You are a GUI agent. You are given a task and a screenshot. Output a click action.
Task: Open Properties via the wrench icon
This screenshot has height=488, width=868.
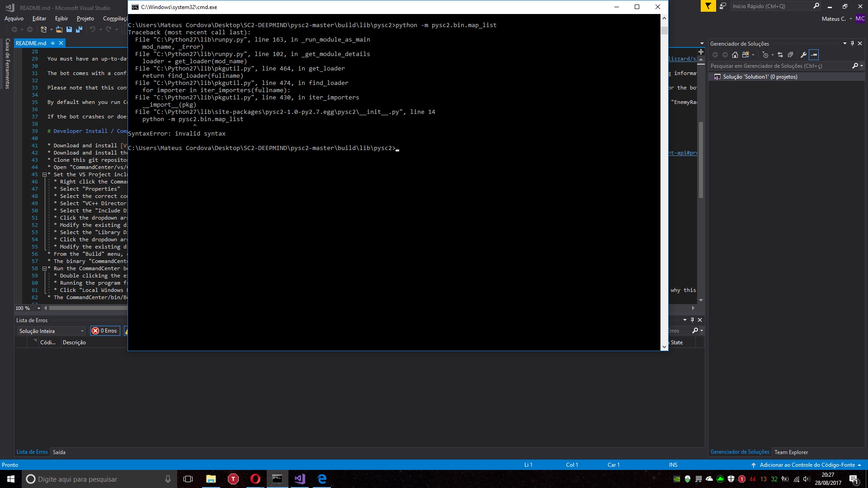point(804,55)
